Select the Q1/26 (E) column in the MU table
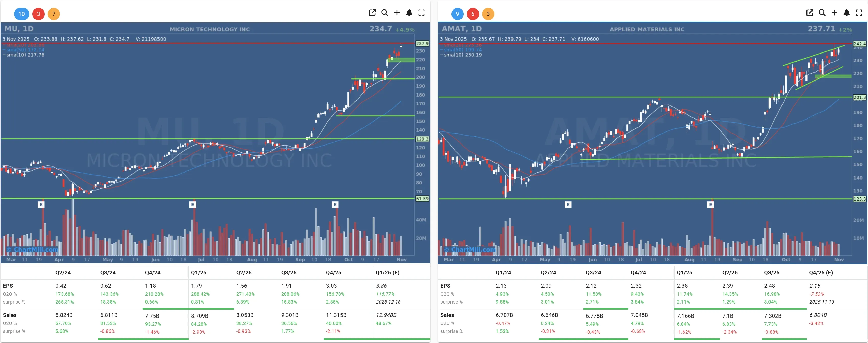The width and height of the screenshot is (868, 343). pyautogui.click(x=388, y=273)
